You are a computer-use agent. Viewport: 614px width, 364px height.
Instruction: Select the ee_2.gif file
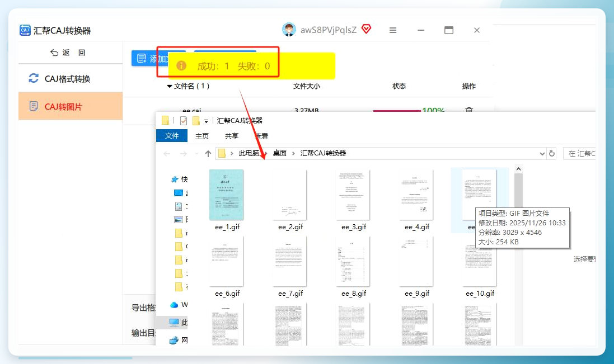pyautogui.click(x=290, y=200)
